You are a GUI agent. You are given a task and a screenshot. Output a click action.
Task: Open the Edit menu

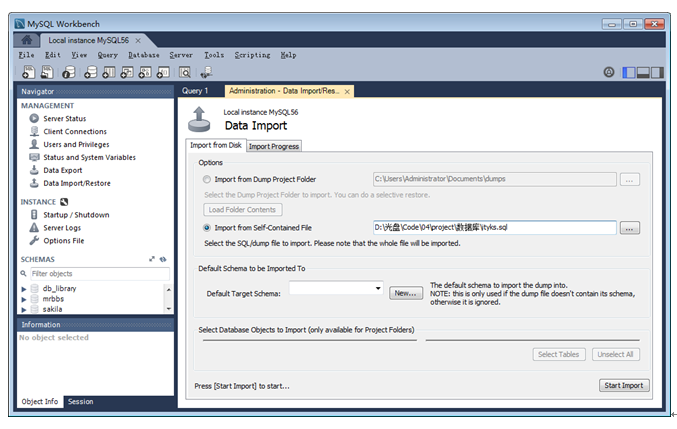pyautogui.click(x=53, y=55)
